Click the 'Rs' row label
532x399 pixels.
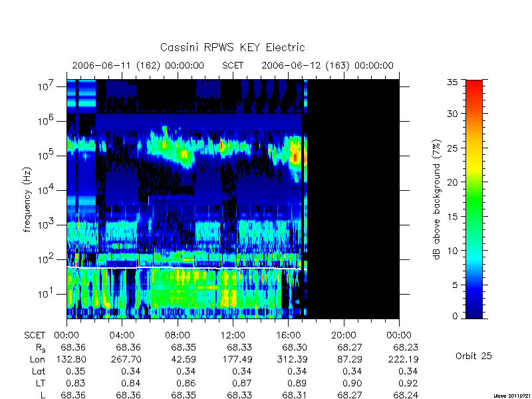(x=41, y=348)
